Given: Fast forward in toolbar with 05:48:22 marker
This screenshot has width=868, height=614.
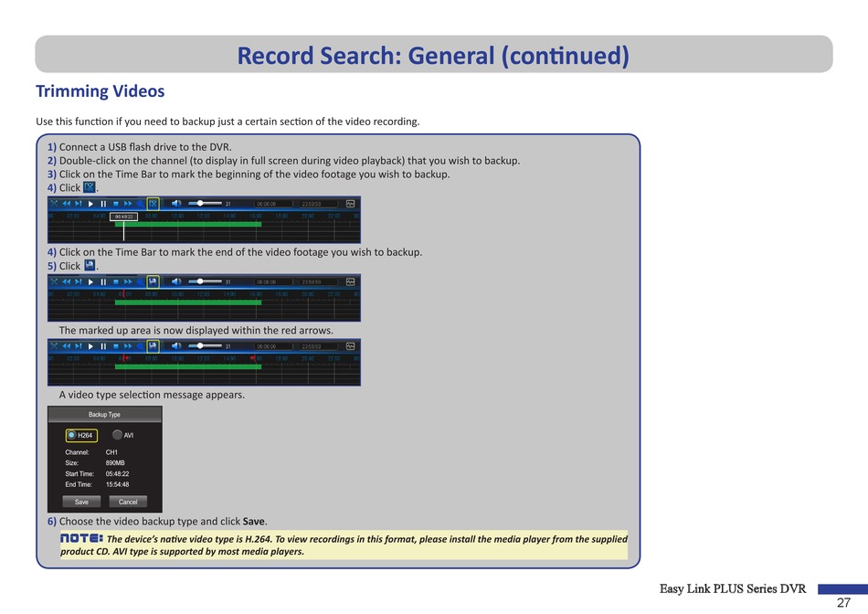Looking at the screenshot, I should pyautogui.click(x=128, y=204).
